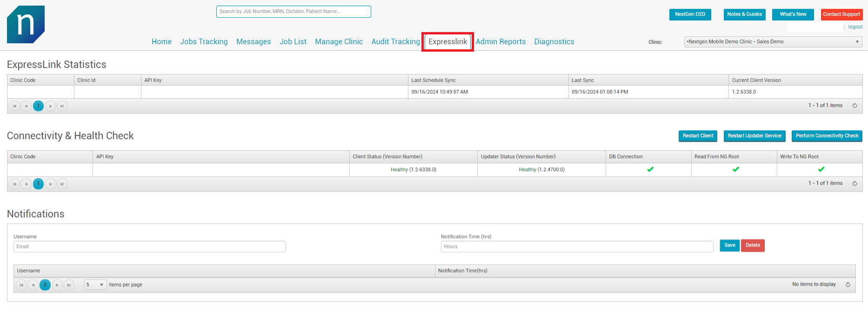Focus the Notification Time Hours field
Viewport: 868px width, 315px height.
577,247
